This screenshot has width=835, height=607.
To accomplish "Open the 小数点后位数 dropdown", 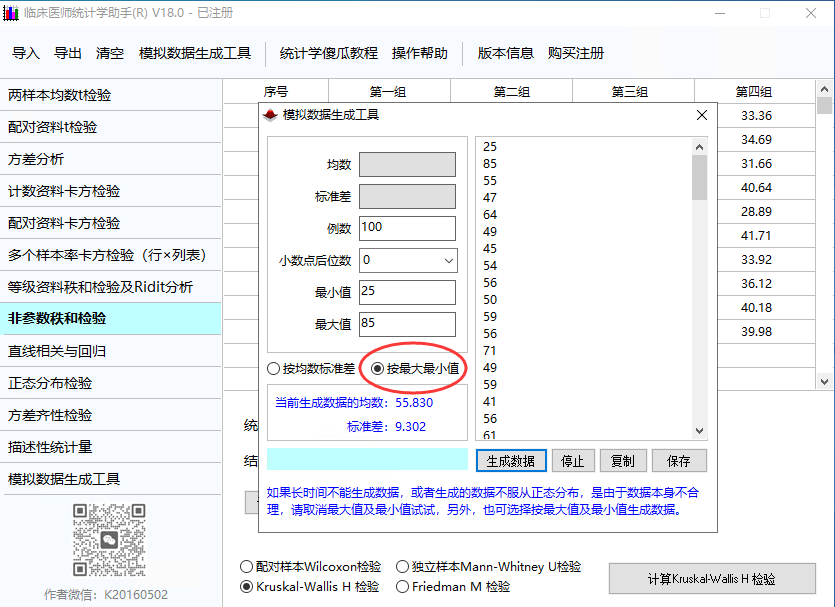I will 408,260.
